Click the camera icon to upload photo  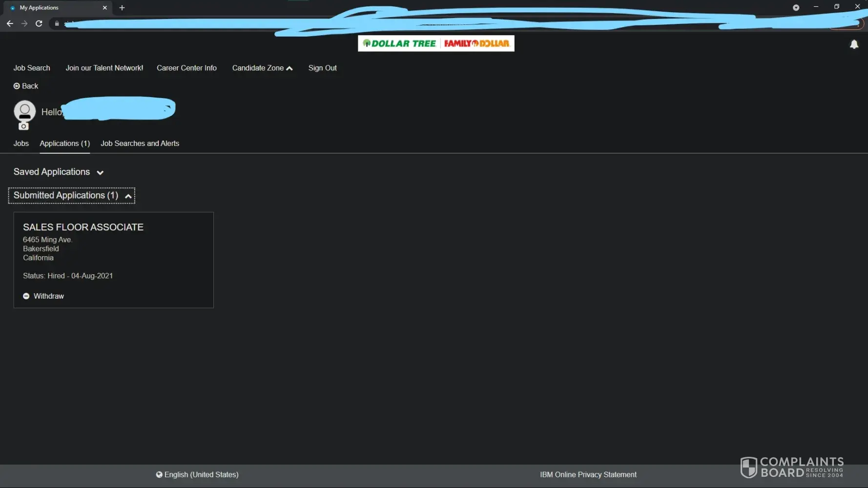click(x=23, y=126)
